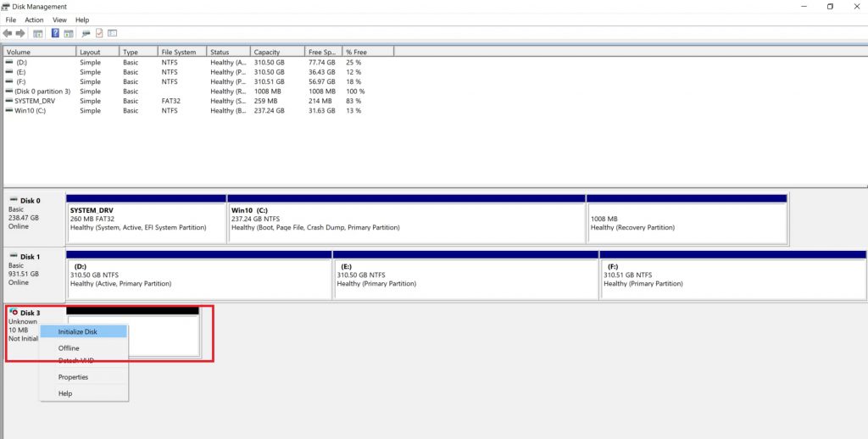Viewport: 868px width, 439px height.
Task: Click the 310.51 GB capacity cell in volume list
Action: (x=269, y=81)
